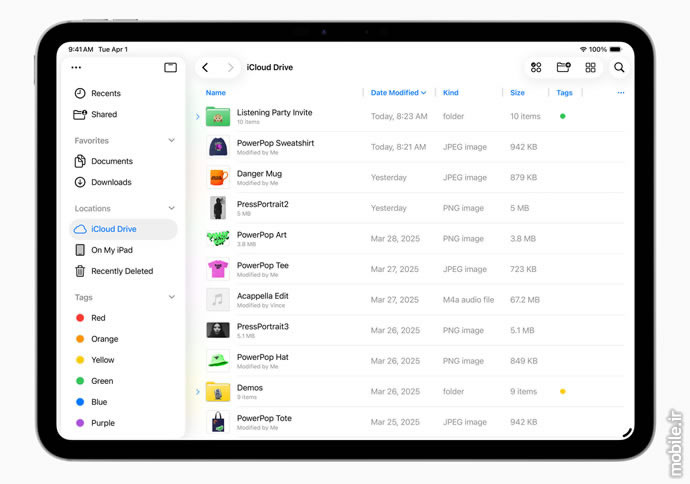Click green tag dot on Listening Party Invite
This screenshot has height=484, width=690.
pos(562,116)
